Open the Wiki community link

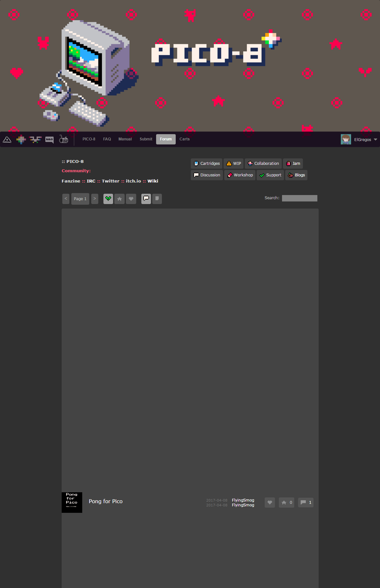[153, 181]
